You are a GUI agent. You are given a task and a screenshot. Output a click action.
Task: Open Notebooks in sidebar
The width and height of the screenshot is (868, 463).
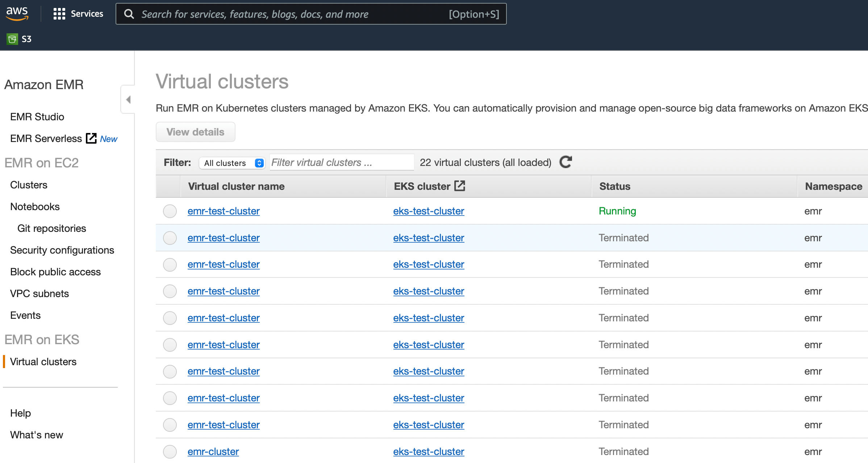point(35,207)
